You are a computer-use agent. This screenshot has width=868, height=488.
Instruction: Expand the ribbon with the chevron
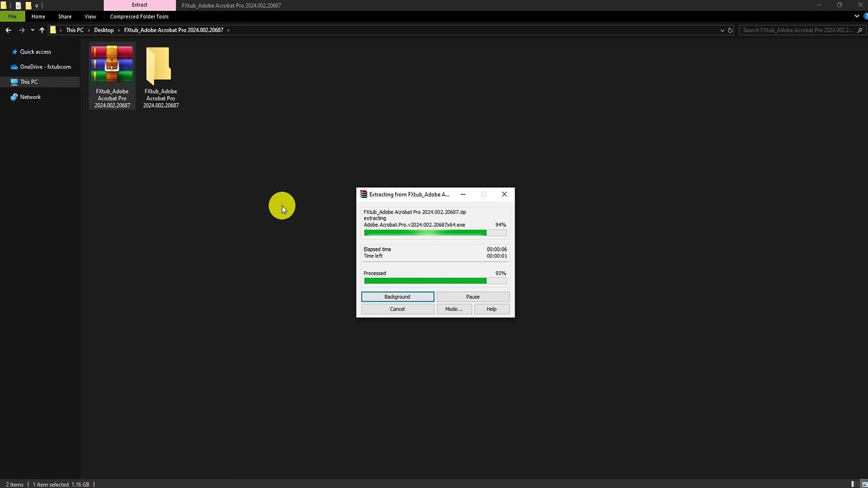pyautogui.click(x=857, y=16)
